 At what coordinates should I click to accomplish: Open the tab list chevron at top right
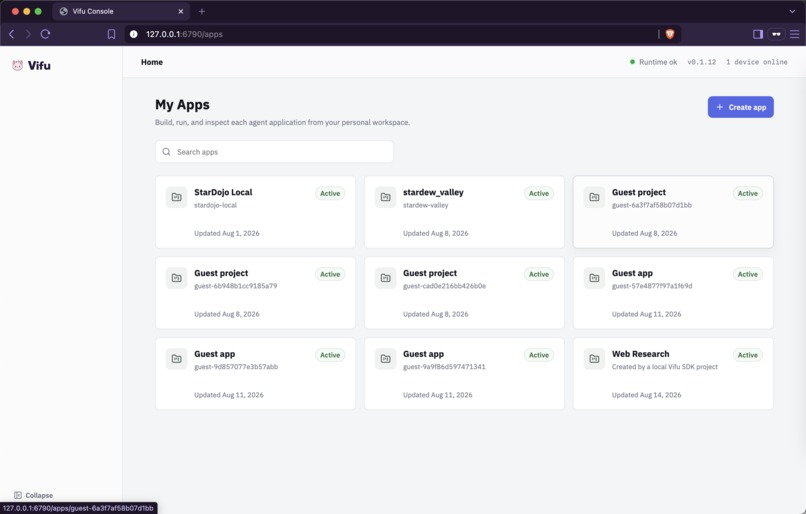click(792, 11)
